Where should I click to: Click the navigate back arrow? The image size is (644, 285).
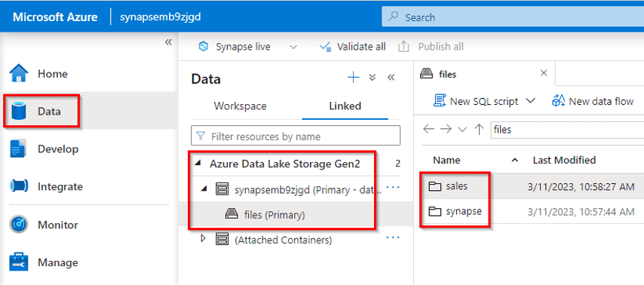click(x=428, y=129)
